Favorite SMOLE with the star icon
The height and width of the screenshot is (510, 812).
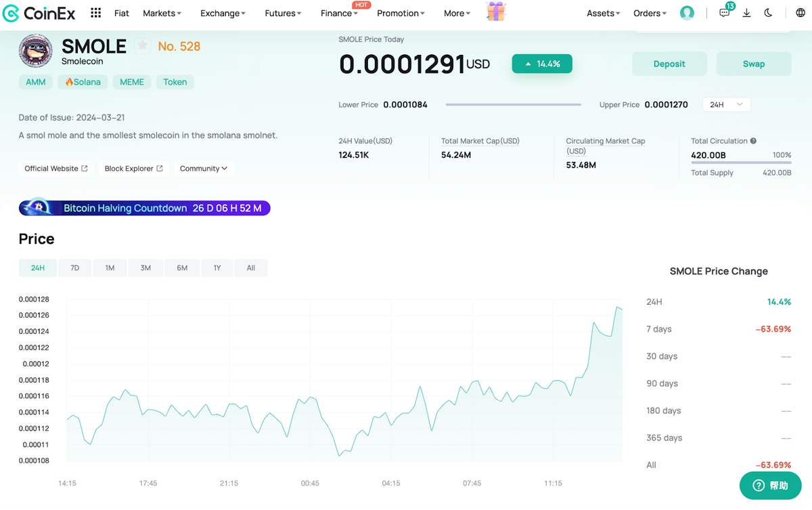pos(142,46)
